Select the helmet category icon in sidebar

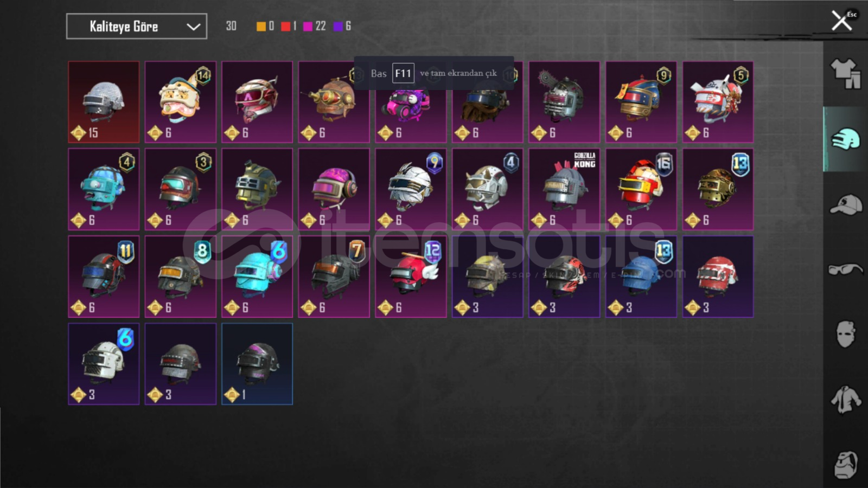click(x=845, y=139)
